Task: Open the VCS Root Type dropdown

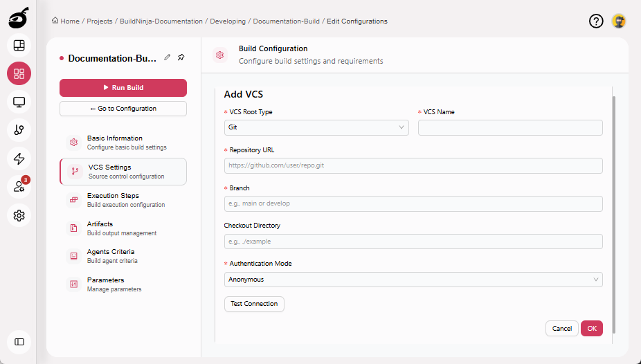Action: click(x=316, y=127)
